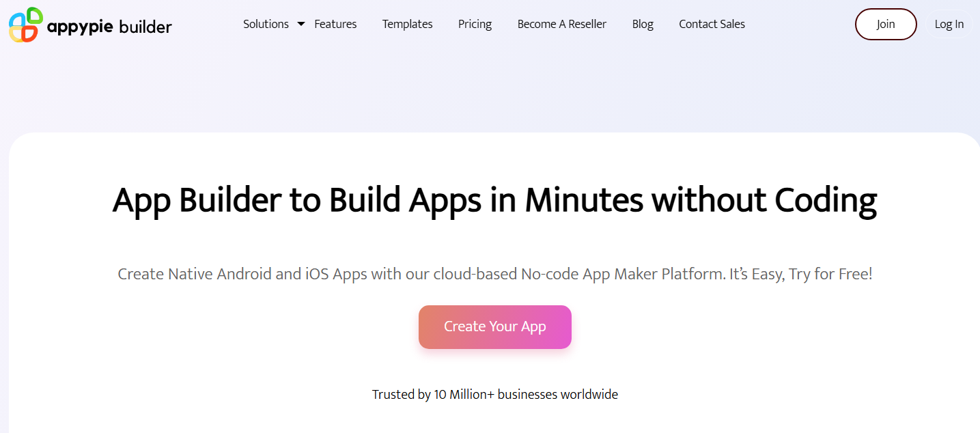Click Contact Sales in the top bar
Screen dimensions: 980x433
[x=712, y=24]
